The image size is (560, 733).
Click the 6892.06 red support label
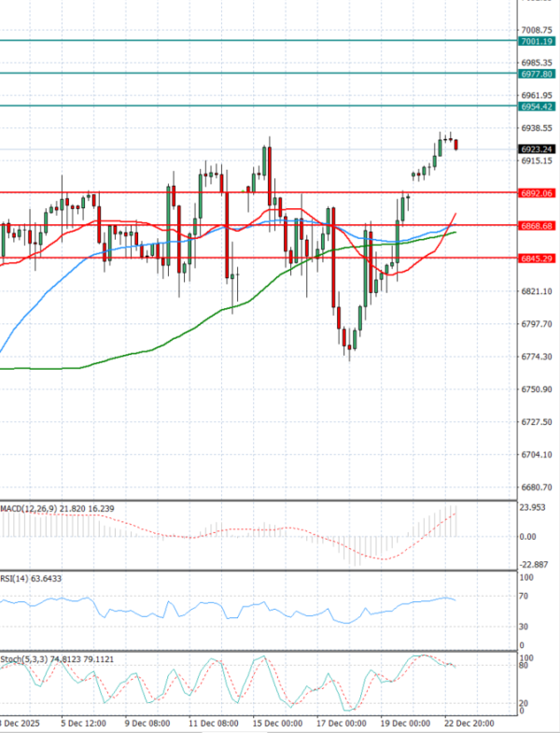[x=539, y=193]
